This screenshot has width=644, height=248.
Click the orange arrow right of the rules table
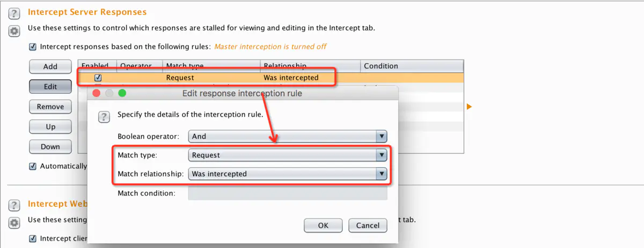click(x=469, y=107)
